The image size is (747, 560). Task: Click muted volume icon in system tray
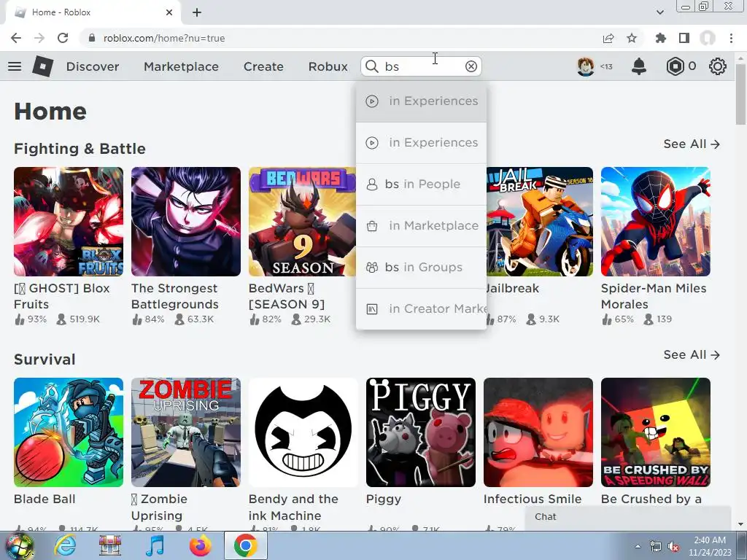[673, 547]
